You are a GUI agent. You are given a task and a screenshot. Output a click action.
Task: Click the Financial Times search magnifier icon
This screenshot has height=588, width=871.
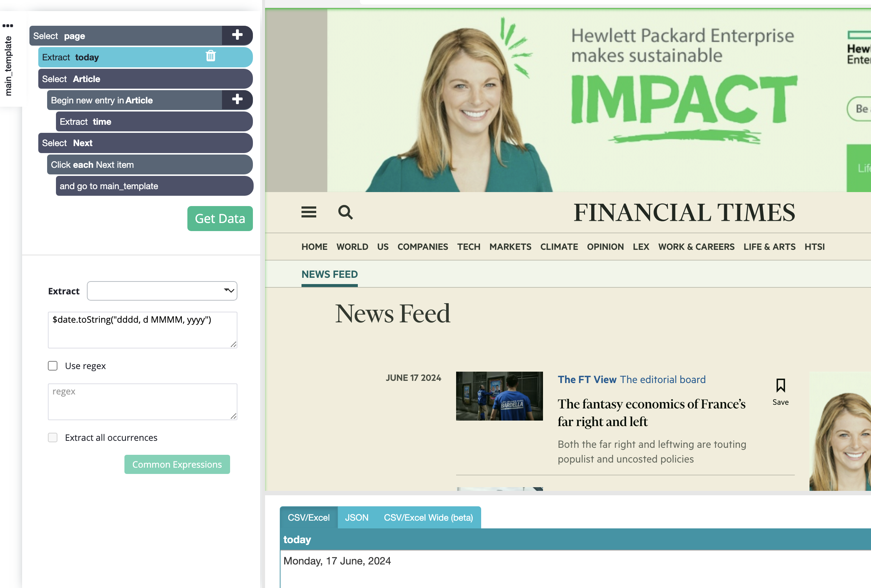pyautogui.click(x=345, y=212)
